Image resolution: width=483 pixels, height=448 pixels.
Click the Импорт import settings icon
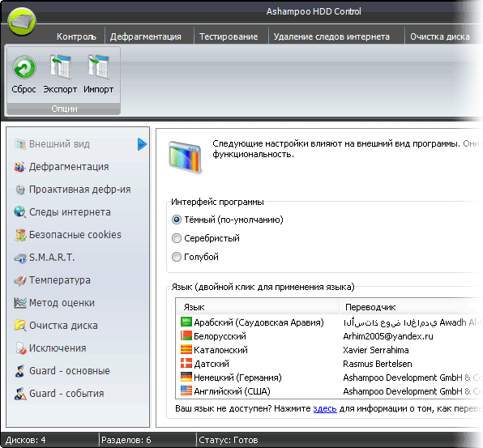click(x=99, y=66)
